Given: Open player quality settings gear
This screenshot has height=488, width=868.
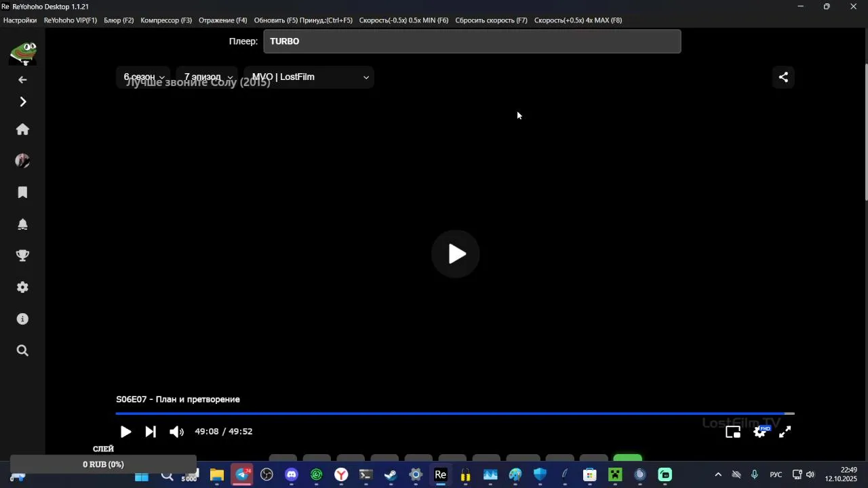Looking at the screenshot, I should [x=759, y=432].
